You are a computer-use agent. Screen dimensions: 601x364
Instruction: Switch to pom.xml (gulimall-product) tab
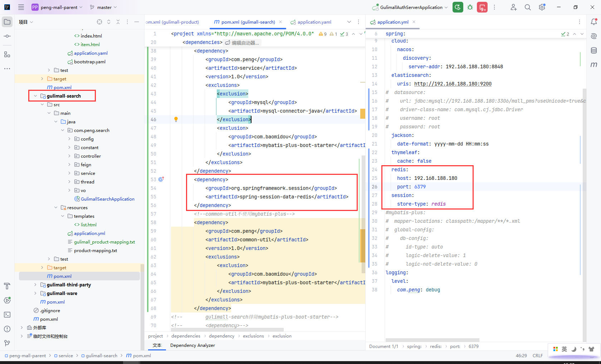[172, 22]
